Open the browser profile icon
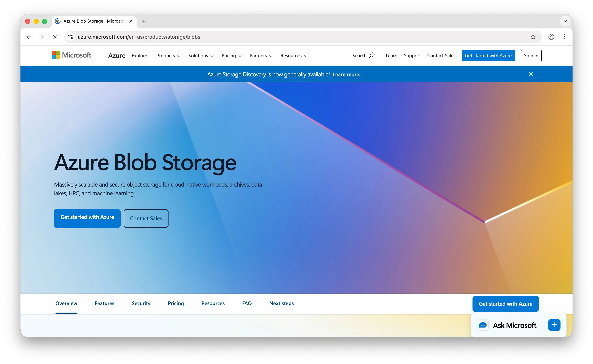Screen dimensions: 593x364 click(x=551, y=37)
